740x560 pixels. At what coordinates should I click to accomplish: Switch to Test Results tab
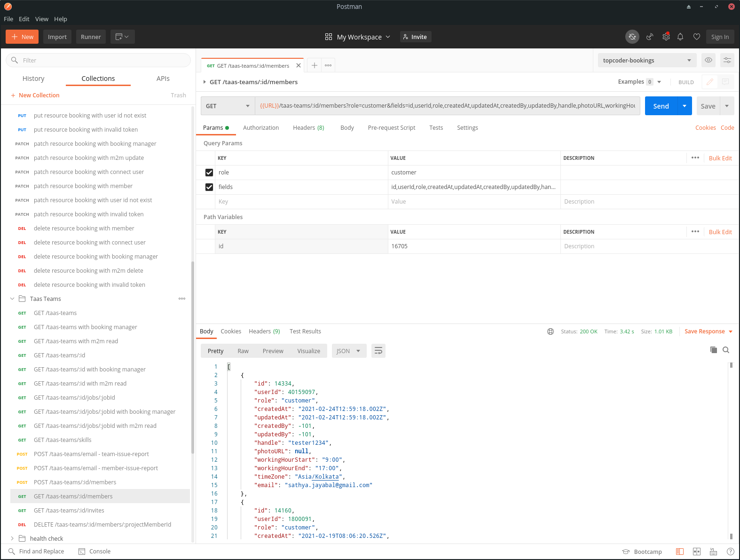305,331
